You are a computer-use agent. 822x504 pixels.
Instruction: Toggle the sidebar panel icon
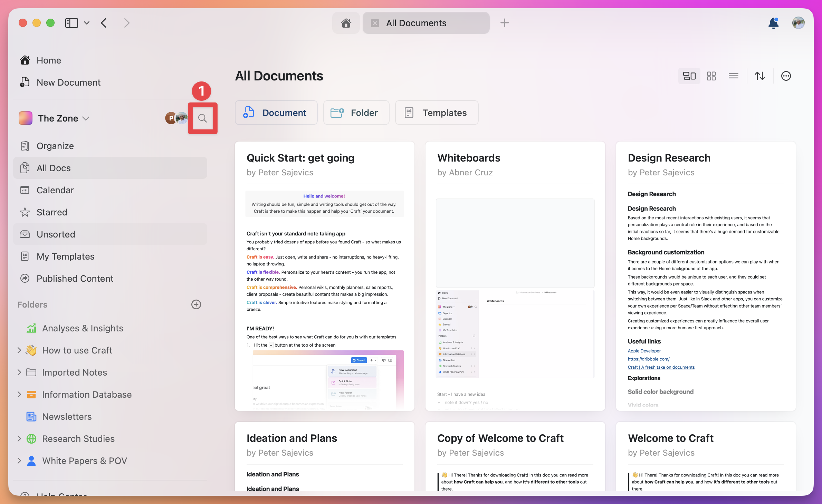pyautogui.click(x=71, y=23)
